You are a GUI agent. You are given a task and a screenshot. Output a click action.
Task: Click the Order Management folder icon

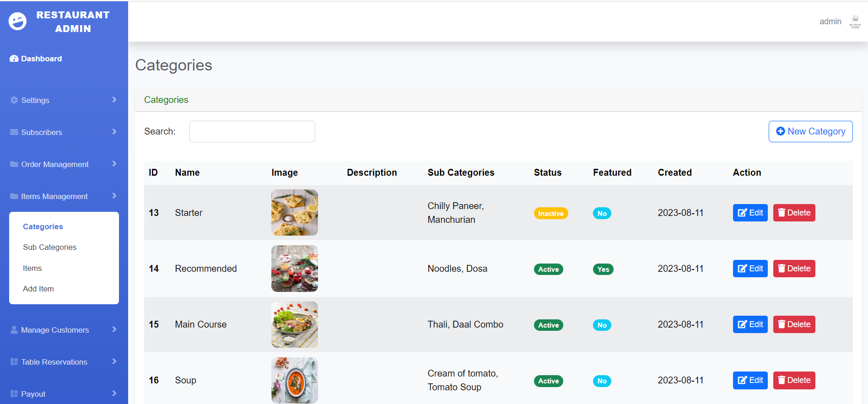click(x=14, y=164)
